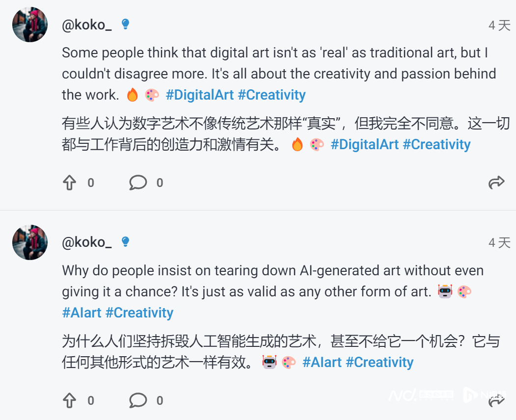The image size is (516, 420).
Task: Click @koko_'s avatar on the first post
Action: click(29, 24)
